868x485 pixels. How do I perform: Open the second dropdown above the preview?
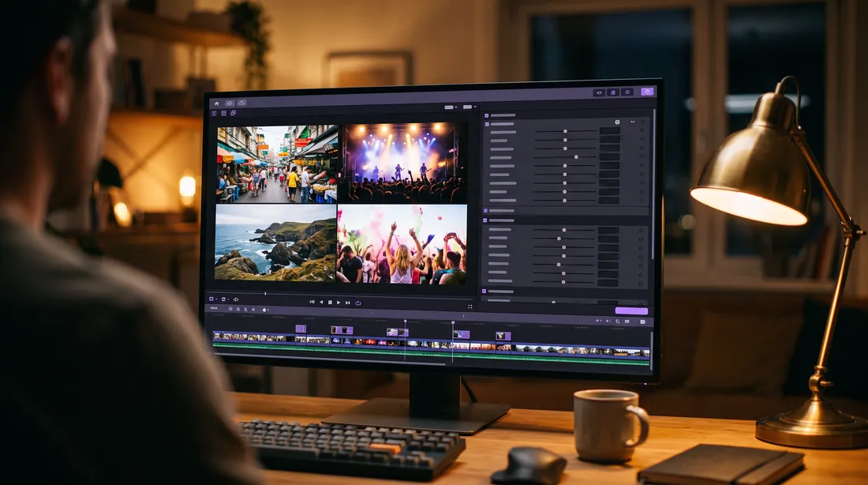[x=470, y=107]
